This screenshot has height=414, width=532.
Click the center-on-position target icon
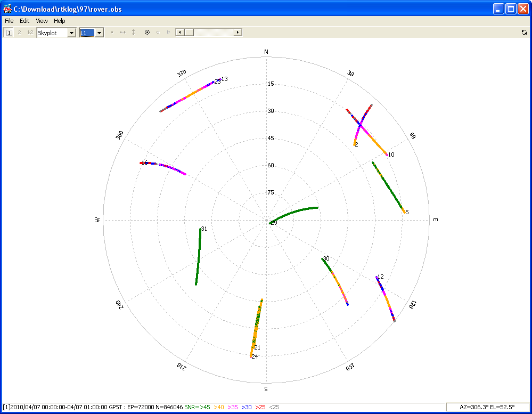click(148, 33)
